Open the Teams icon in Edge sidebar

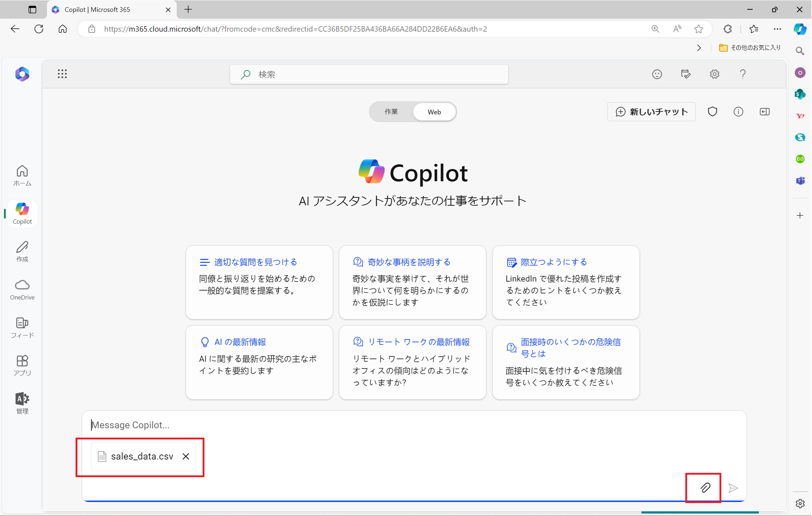click(x=800, y=181)
